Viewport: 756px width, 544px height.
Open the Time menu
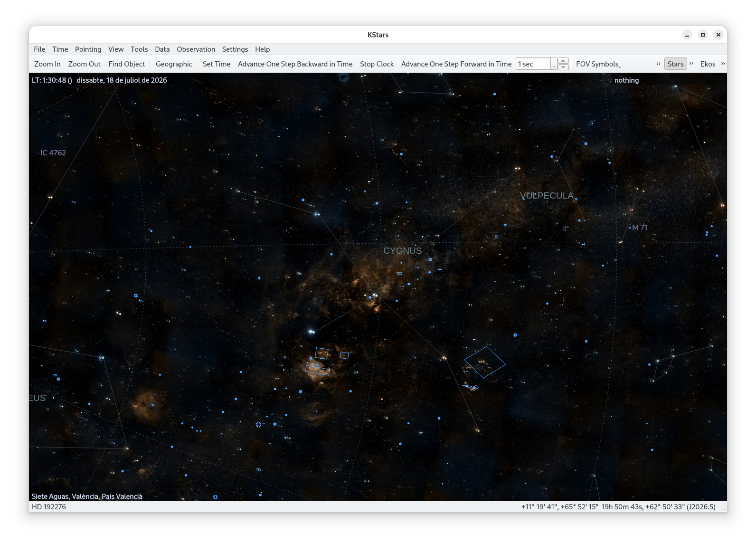coord(60,49)
